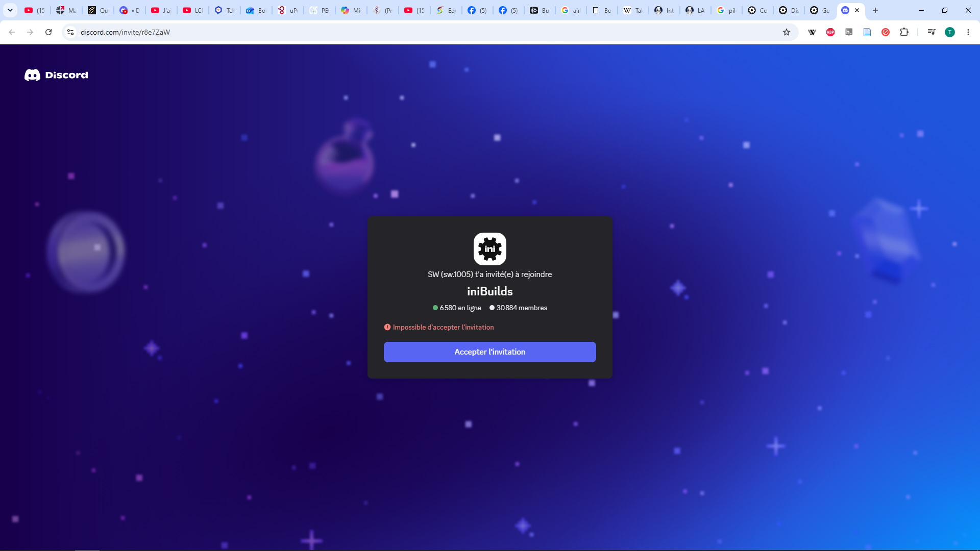
Task: Click the '6 580 en ligne' status
Action: [457, 308]
